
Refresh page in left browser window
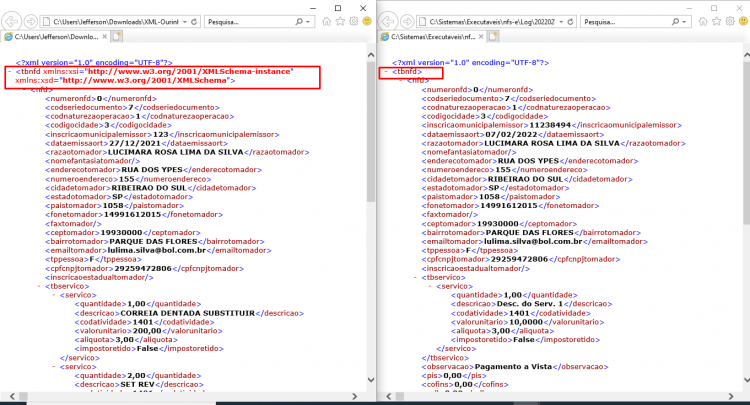[194, 22]
